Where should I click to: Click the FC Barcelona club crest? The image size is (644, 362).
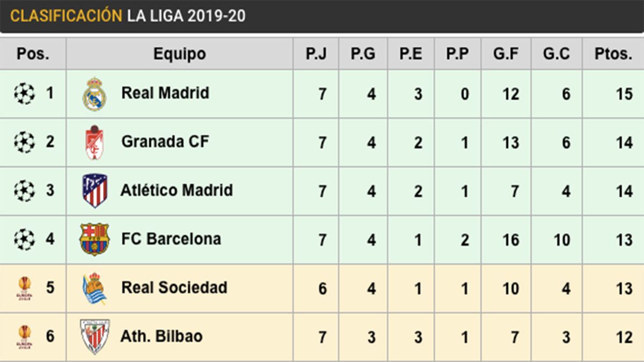[94, 239]
